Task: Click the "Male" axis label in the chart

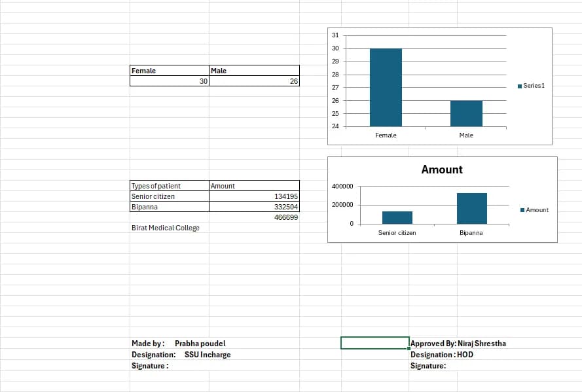Action: (466, 135)
